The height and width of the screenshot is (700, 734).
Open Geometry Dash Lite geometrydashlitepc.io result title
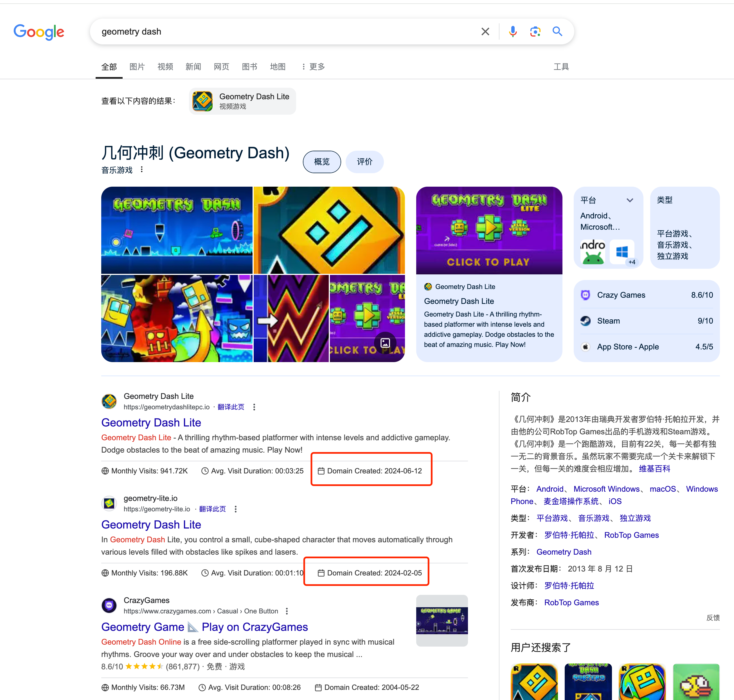tap(151, 423)
